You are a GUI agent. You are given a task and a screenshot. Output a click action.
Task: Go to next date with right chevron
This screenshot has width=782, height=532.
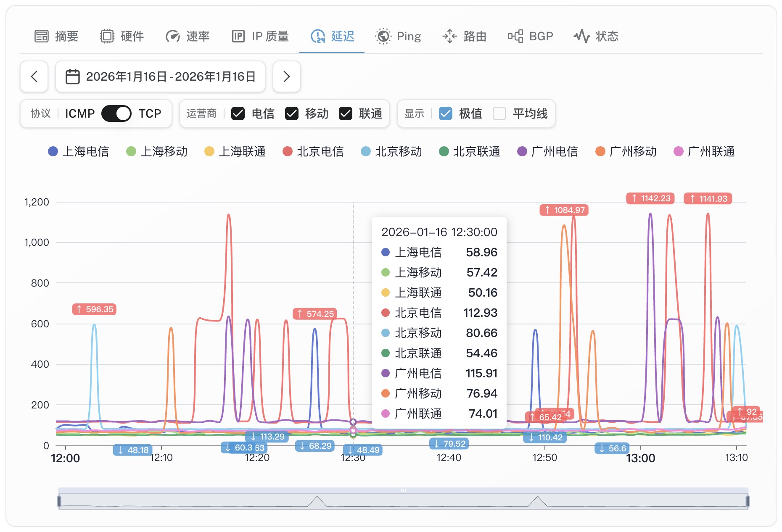click(287, 76)
